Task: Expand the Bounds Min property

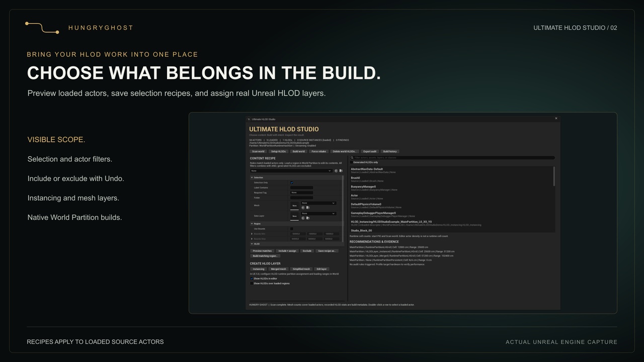Action: click(x=252, y=234)
